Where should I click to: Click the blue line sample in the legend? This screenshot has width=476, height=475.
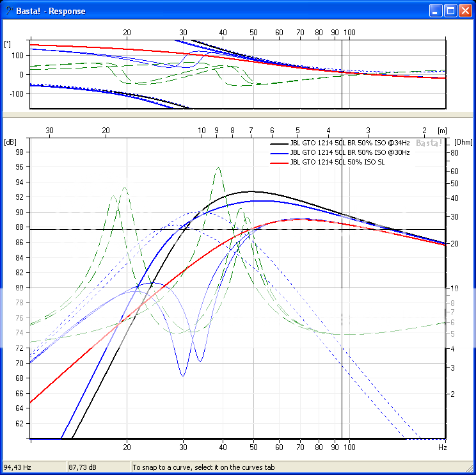click(280, 154)
